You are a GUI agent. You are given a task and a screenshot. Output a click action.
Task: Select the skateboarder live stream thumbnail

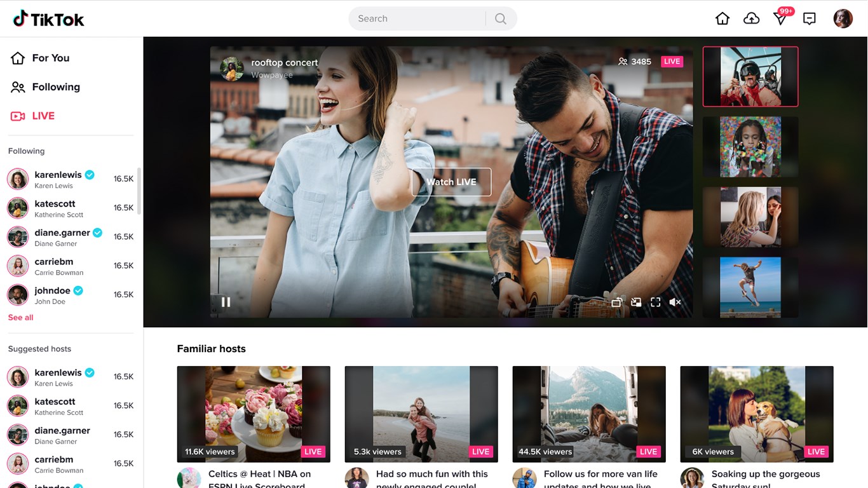click(750, 286)
